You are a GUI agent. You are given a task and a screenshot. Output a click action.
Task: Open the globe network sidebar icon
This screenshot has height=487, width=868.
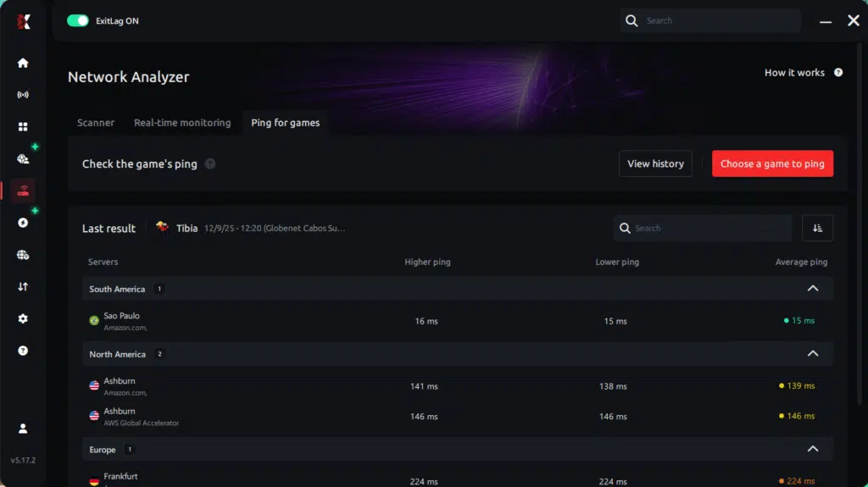23,255
